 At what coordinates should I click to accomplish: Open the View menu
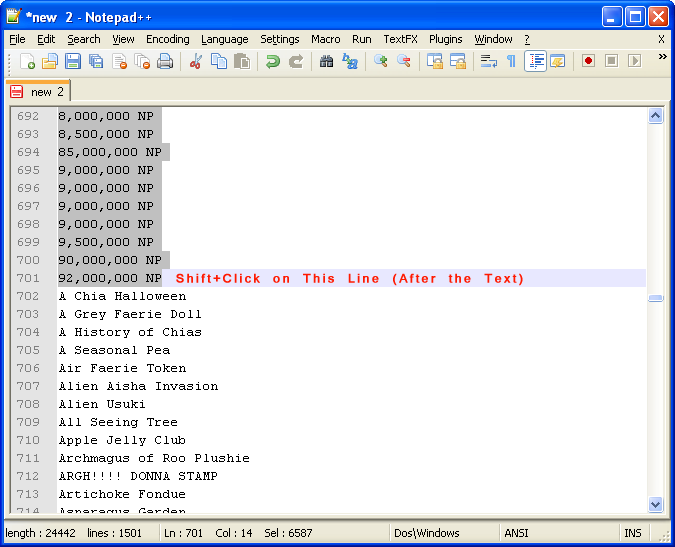tap(124, 39)
